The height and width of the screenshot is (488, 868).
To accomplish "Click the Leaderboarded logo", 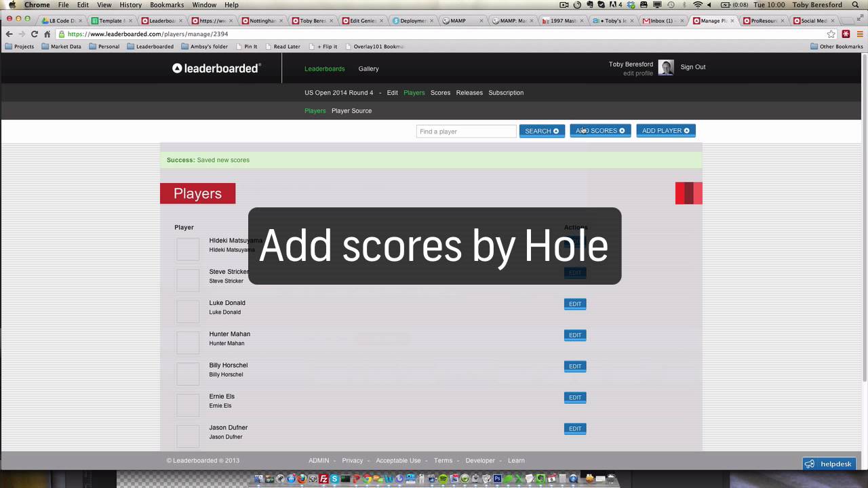I will tap(216, 68).
